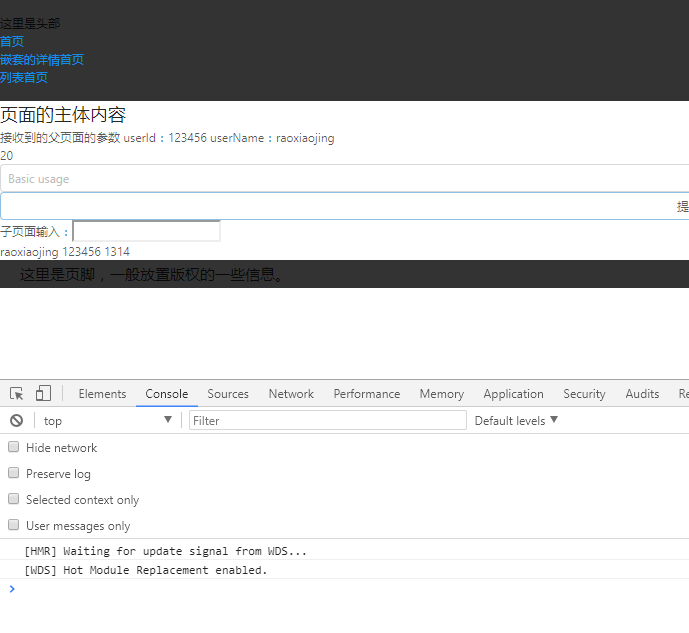
Task: Tick Selected context only checkbox
Action: pos(14,499)
